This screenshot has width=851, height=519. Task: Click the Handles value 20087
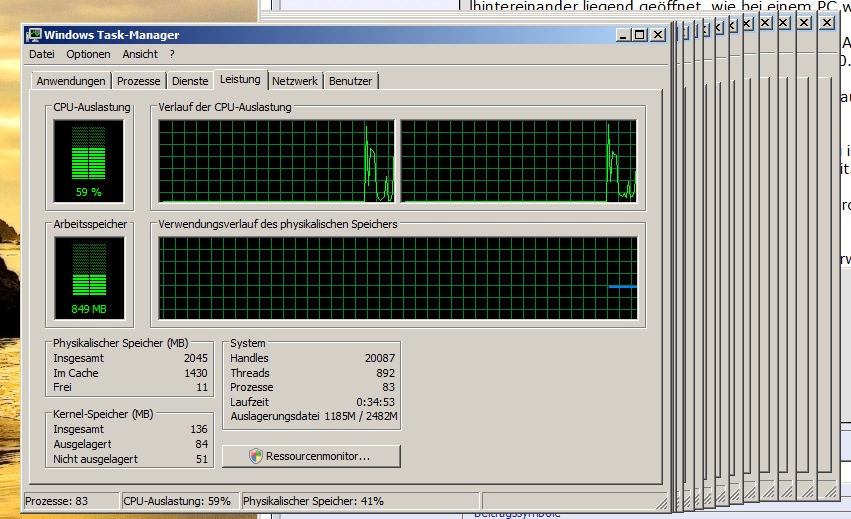[x=380, y=358]
